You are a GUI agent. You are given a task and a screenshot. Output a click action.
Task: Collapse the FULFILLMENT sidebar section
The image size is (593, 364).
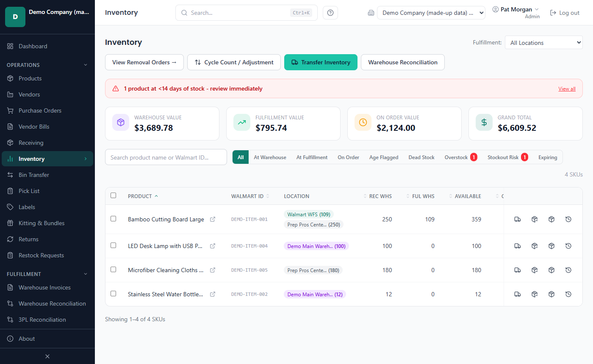click(x=47, y=274)
